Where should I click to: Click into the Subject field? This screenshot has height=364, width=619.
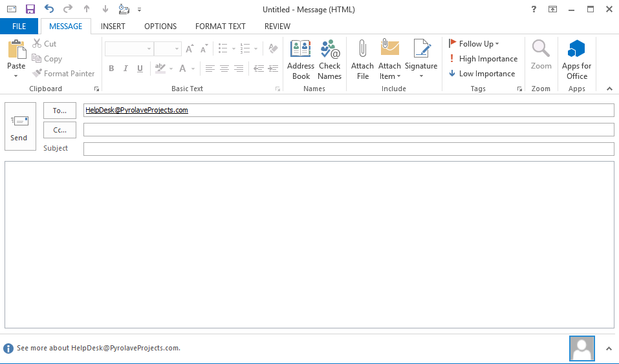coord(348,149)
